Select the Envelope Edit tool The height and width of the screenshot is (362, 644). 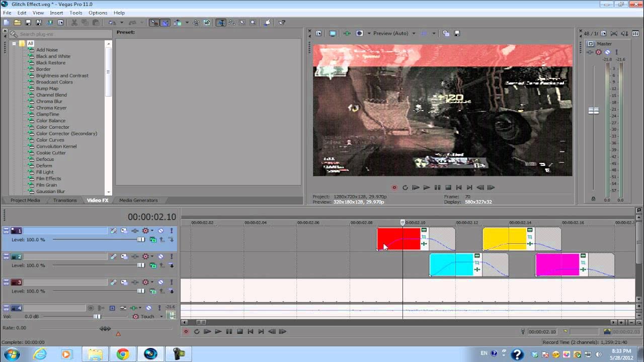pos(232,23)
